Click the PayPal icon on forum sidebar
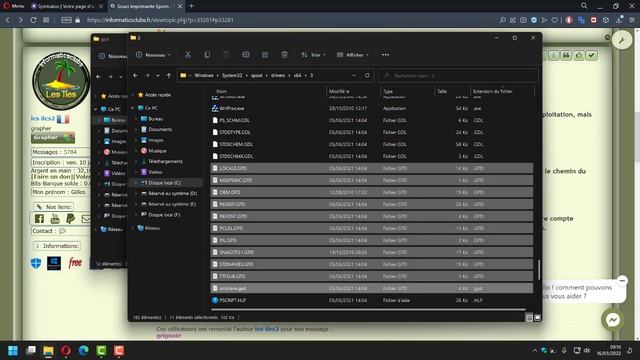Viewport: 640px width, 360px height. pyautogui.click(x=70, y=219)
